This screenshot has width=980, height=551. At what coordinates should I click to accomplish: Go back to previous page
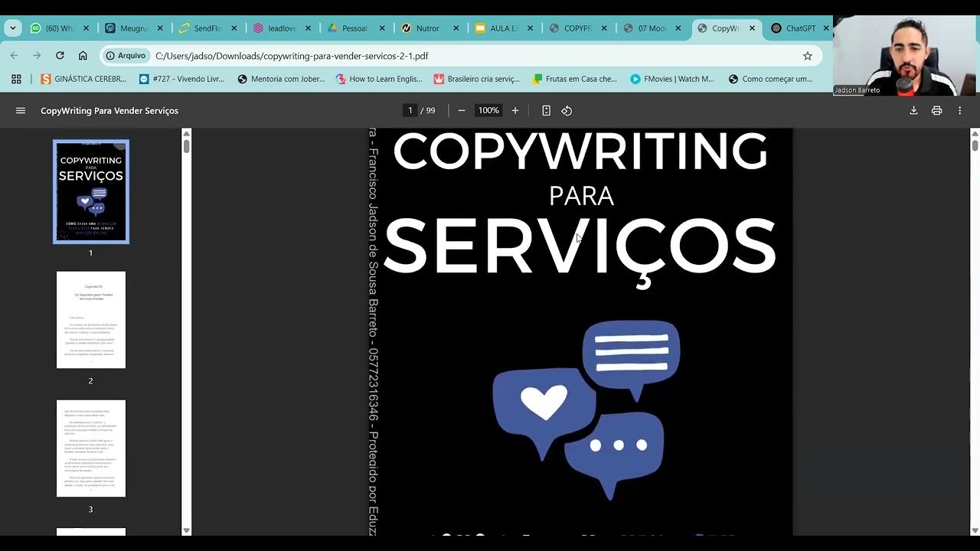coord(14,56)
